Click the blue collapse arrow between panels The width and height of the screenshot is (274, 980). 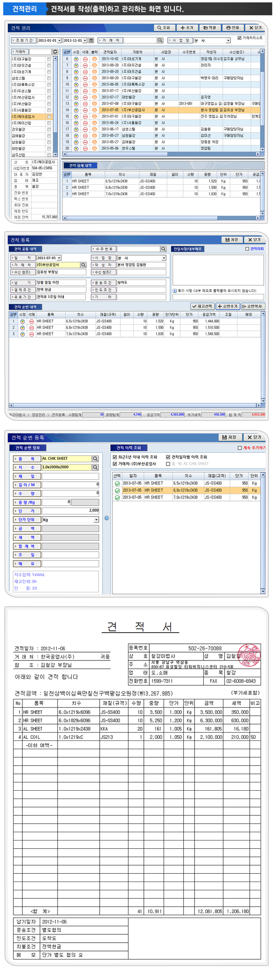coord(106,519)
